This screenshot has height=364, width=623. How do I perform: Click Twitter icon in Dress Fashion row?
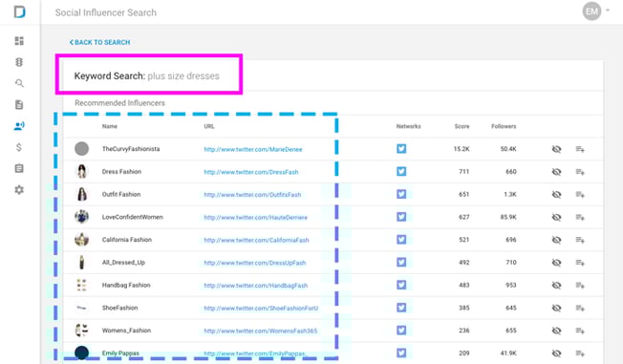[401, 171]
